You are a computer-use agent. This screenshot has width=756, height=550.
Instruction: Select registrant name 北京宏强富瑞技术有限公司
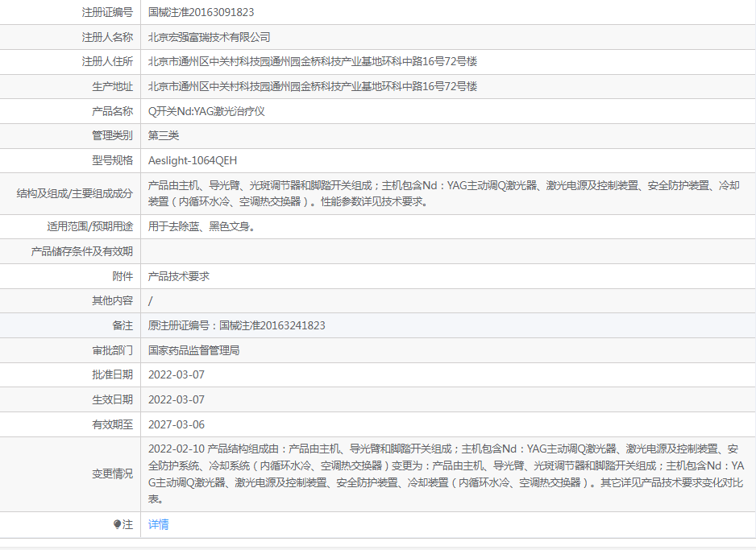(210, 37)
